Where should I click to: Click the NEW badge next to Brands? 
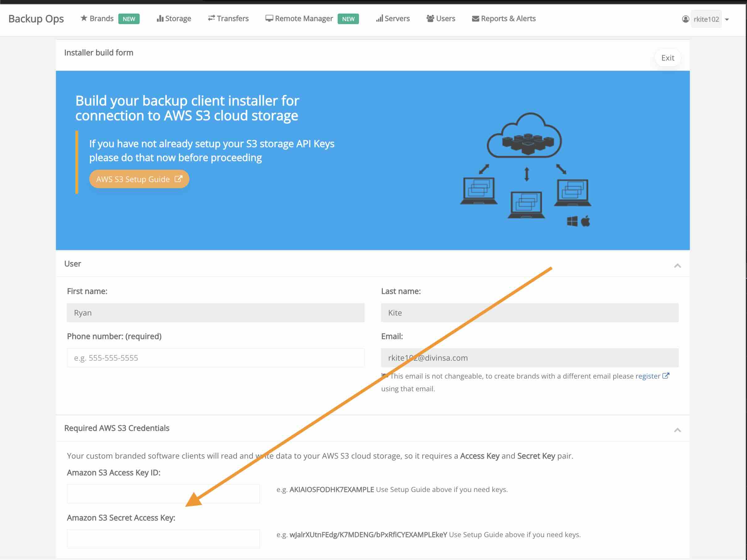pyautogui.click(x=129, y=19)
